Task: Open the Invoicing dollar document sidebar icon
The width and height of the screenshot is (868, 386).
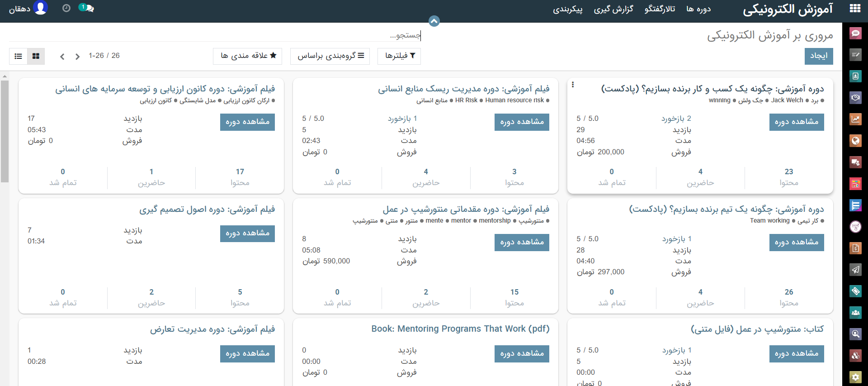Action: coord(855,248)
